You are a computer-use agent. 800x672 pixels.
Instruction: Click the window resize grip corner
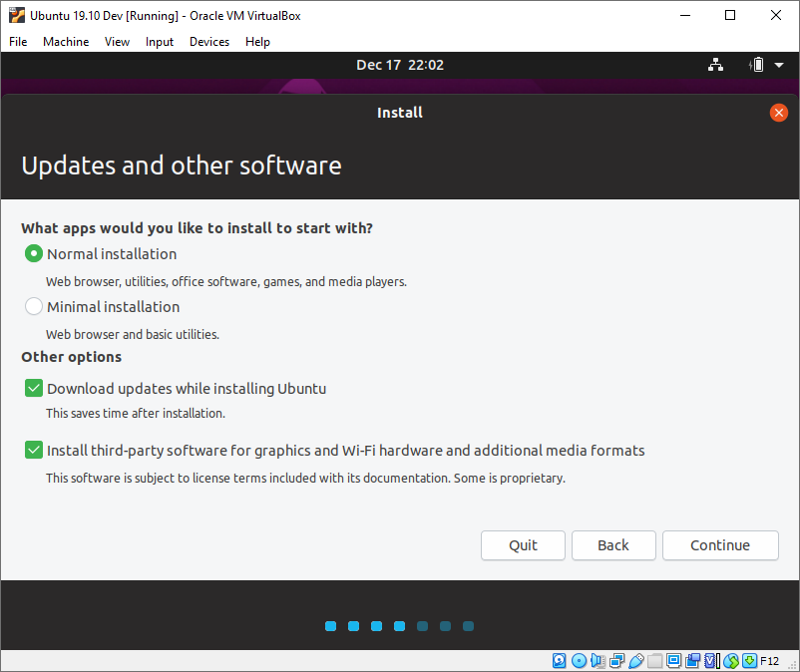tap(792, 665)
